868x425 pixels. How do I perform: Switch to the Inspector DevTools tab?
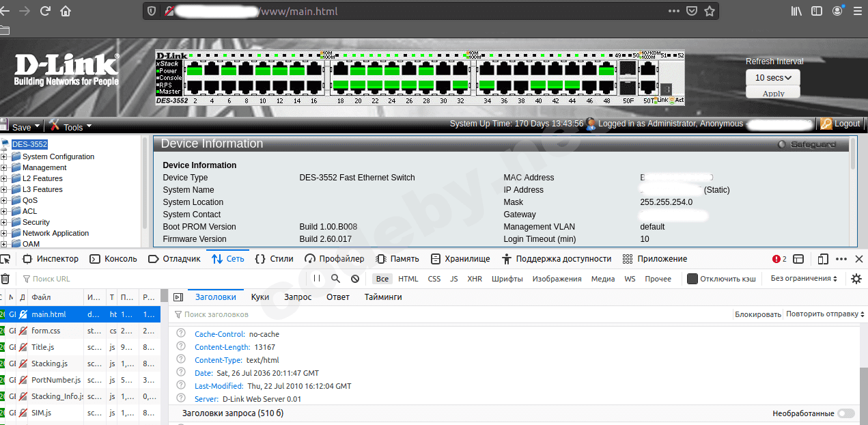51,259
